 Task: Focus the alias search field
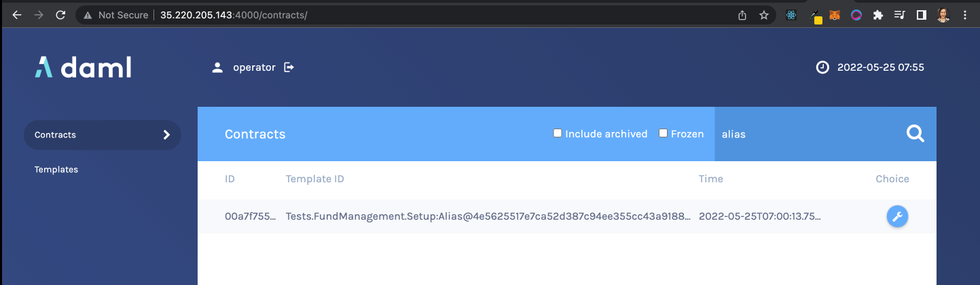(808, 134)
